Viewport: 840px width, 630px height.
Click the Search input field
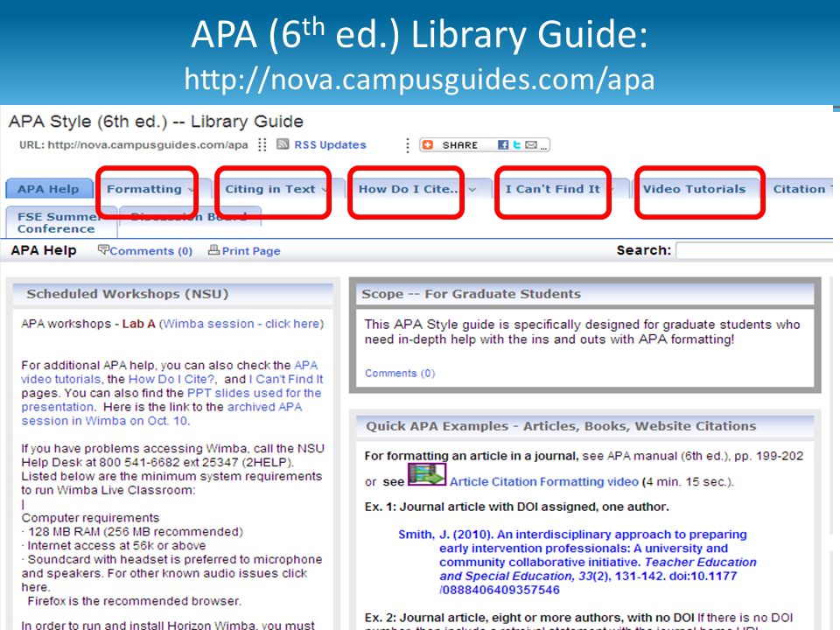pos(755,250)
